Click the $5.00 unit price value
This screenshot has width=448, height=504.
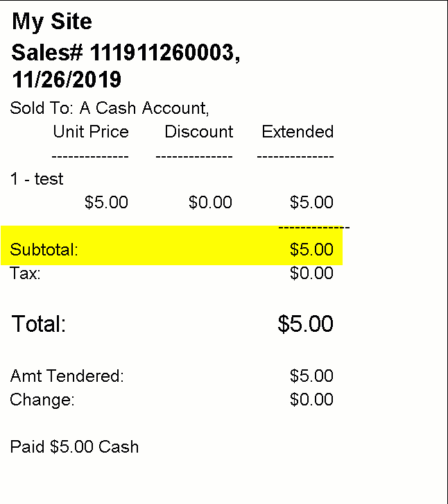[x=106, y=202]
